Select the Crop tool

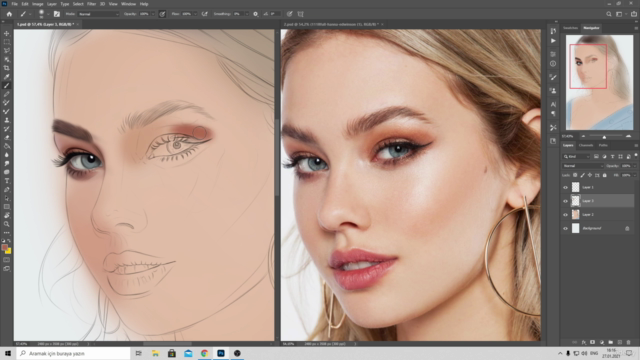coord(7,68)
